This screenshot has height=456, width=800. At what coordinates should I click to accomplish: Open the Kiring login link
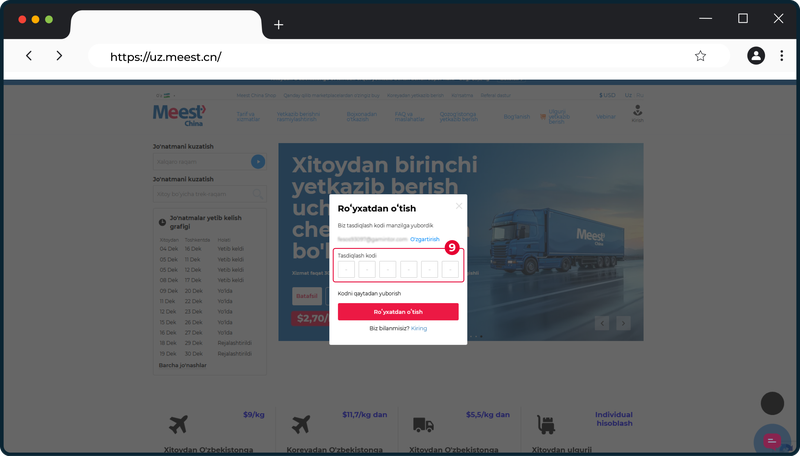pos(419,328)
